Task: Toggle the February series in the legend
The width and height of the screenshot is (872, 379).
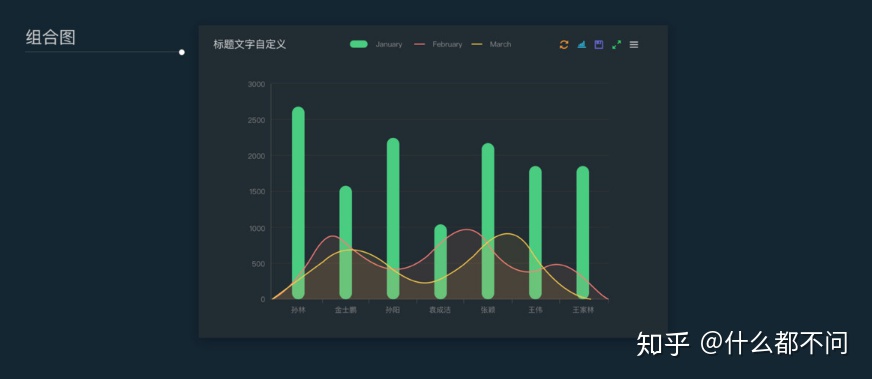Action: pyautogui.click(x=438, y=44)
